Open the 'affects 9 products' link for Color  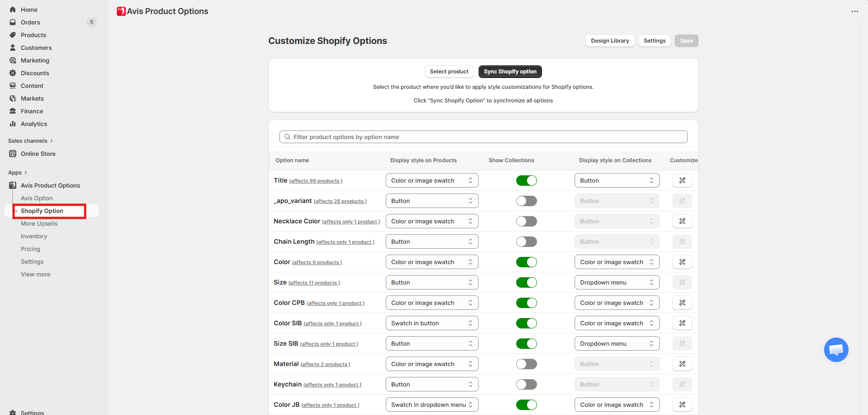pos(317,263)
